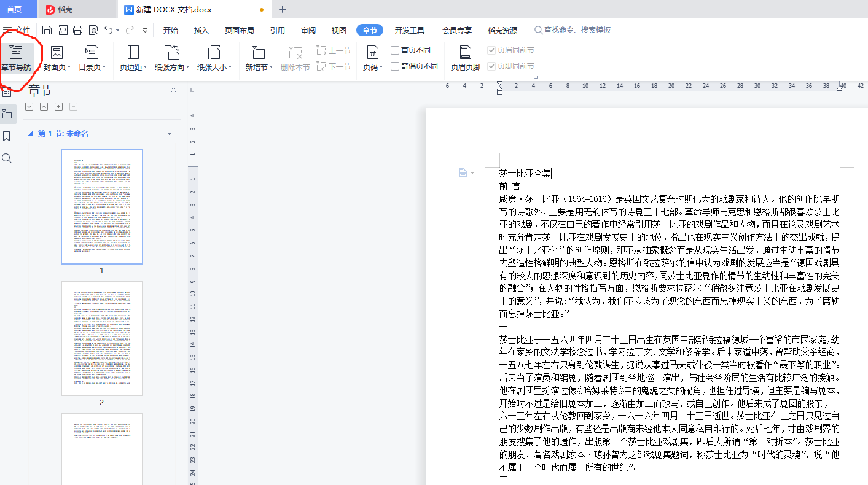Open the bookmark panel from left sidebar
The image size is (868, 485).
[7, 136]
